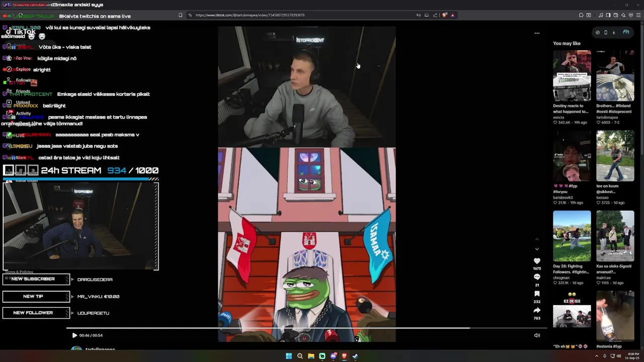Open the browser hamburger main menu
The width and height of the screenshot is (644, 362).
coord(638,15)
